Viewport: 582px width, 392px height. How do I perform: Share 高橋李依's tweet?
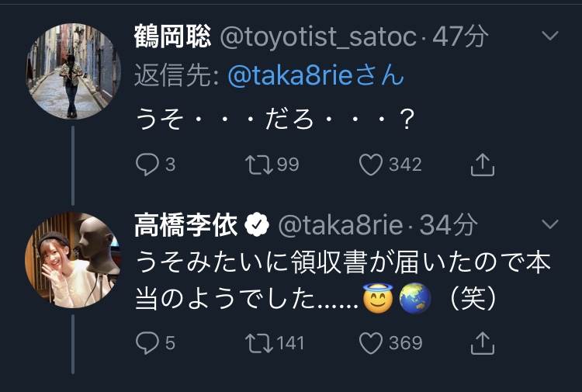coord(483,342)
